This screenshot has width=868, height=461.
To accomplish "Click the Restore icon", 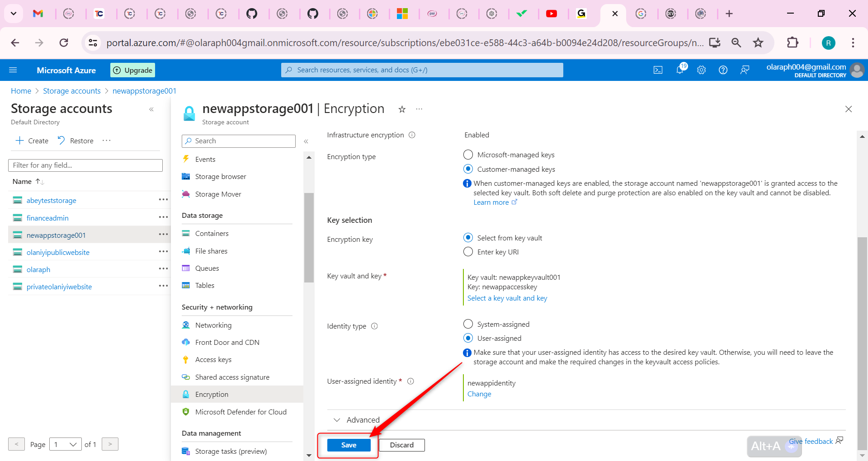I will 61,141.
